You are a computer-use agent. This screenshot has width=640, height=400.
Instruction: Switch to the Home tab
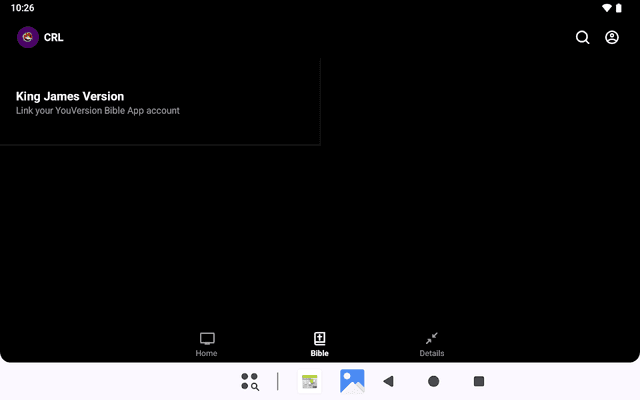[x=207, y=344]
